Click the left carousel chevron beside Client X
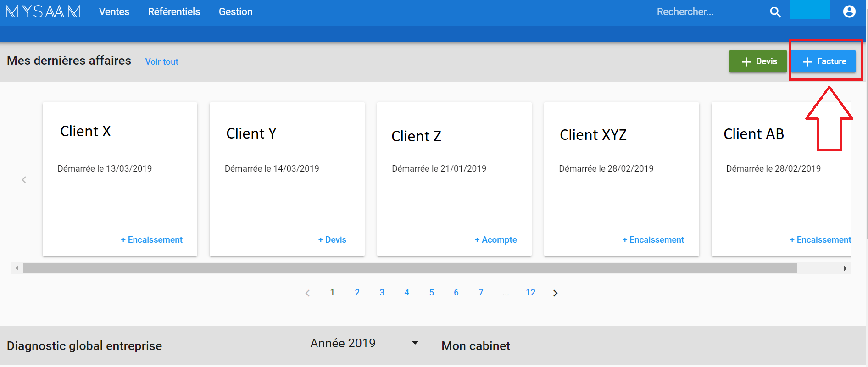 point(24,180)
